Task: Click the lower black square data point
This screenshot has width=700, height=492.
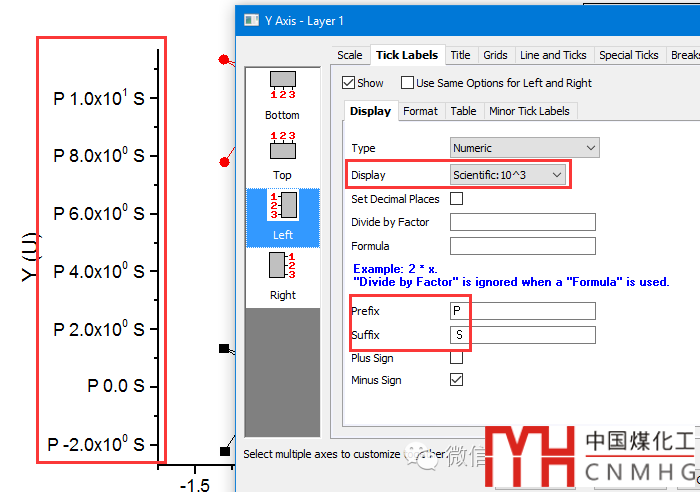Action: (225, 451)
